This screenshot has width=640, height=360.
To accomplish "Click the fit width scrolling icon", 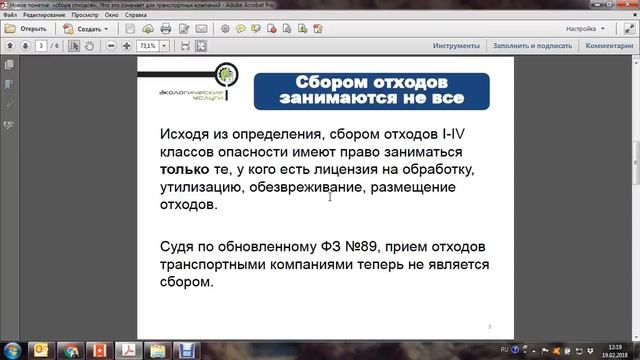I will [x=185, y=46].
